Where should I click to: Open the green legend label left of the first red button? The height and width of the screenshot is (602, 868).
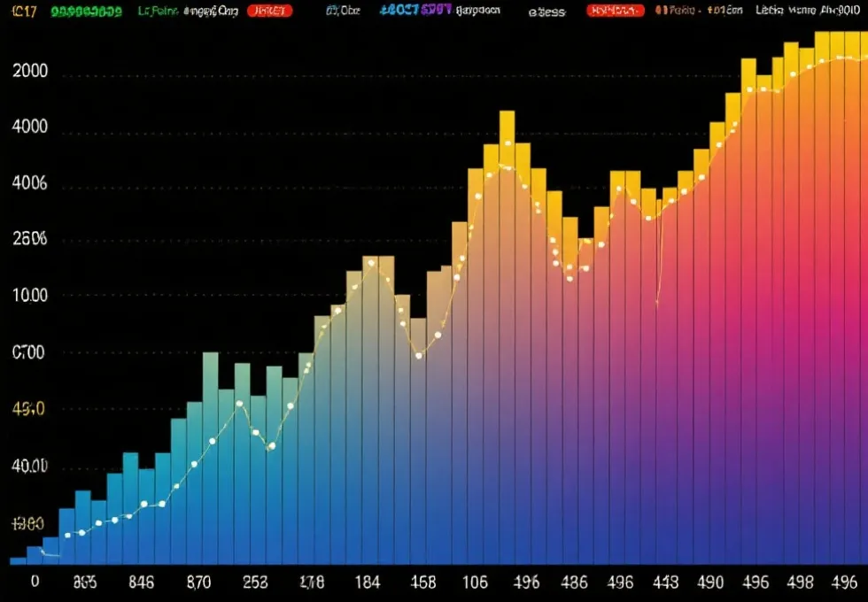159,11
